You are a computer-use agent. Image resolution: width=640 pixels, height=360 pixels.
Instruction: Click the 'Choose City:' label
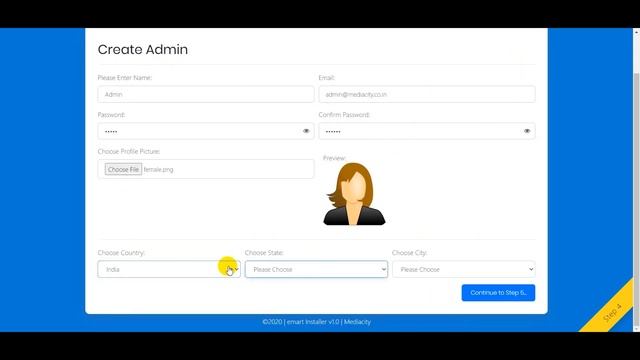tap(409, 253)
